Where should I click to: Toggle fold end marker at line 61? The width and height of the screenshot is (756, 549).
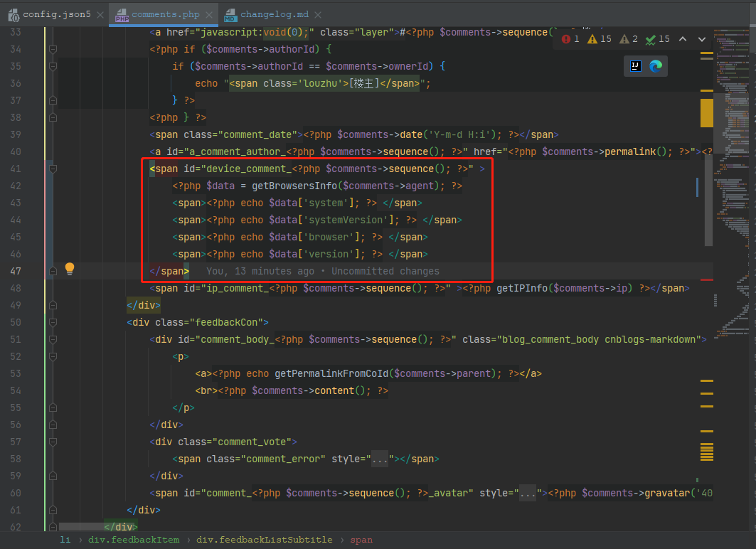coord(53,510)
